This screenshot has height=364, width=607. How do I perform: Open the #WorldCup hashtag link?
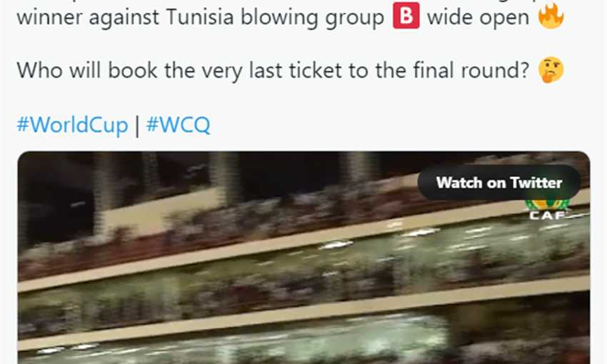(72, 125)
